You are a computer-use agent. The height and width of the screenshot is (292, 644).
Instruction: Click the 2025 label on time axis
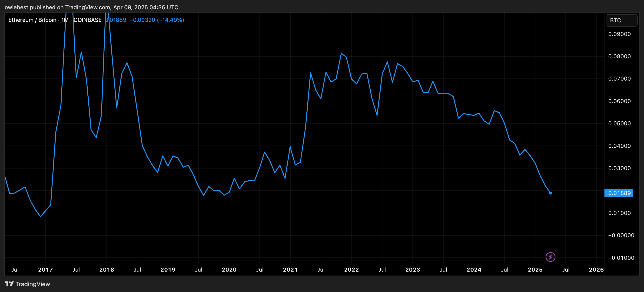pos(535,269)
